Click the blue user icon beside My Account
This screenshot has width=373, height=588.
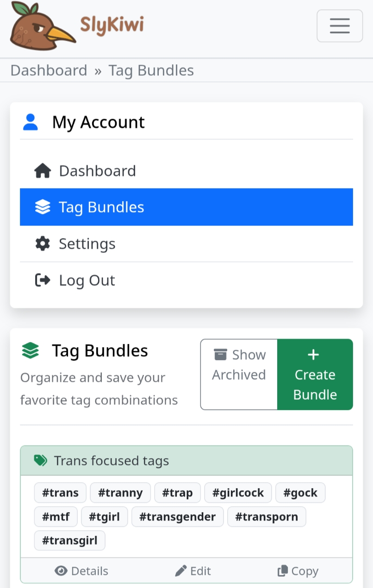coord(31,122)
